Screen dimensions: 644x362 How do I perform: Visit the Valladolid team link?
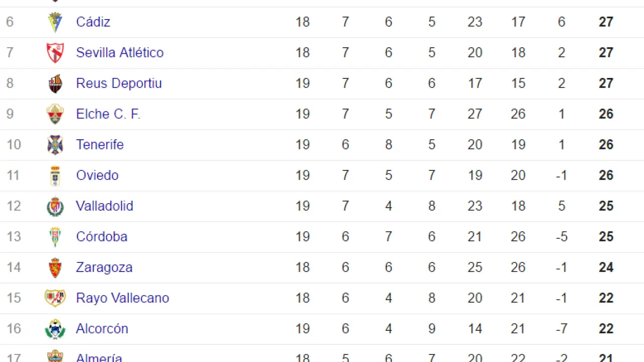tap(105, 206)
